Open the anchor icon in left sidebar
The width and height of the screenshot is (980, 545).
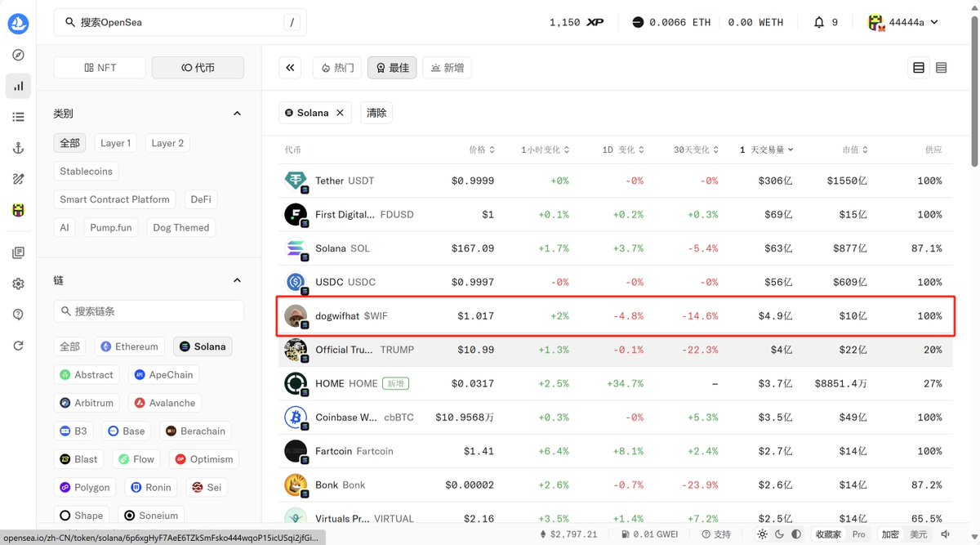(18, 148)
